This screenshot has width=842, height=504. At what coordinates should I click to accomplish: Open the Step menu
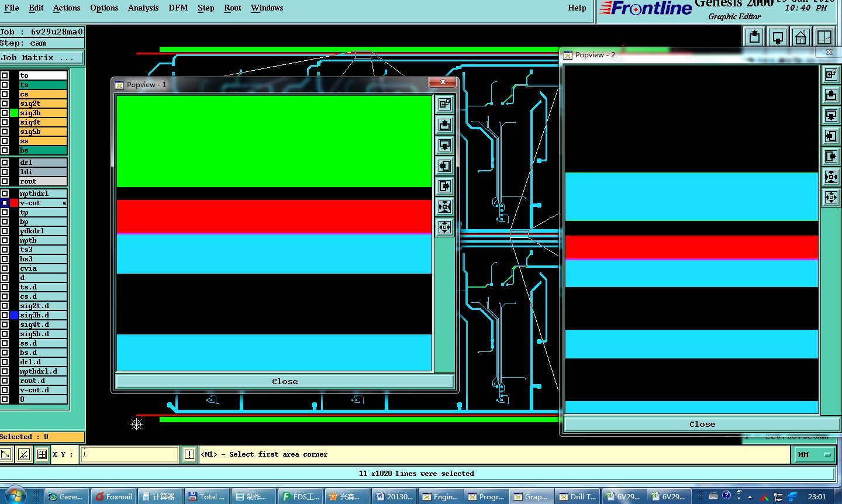tap(206, 8)
